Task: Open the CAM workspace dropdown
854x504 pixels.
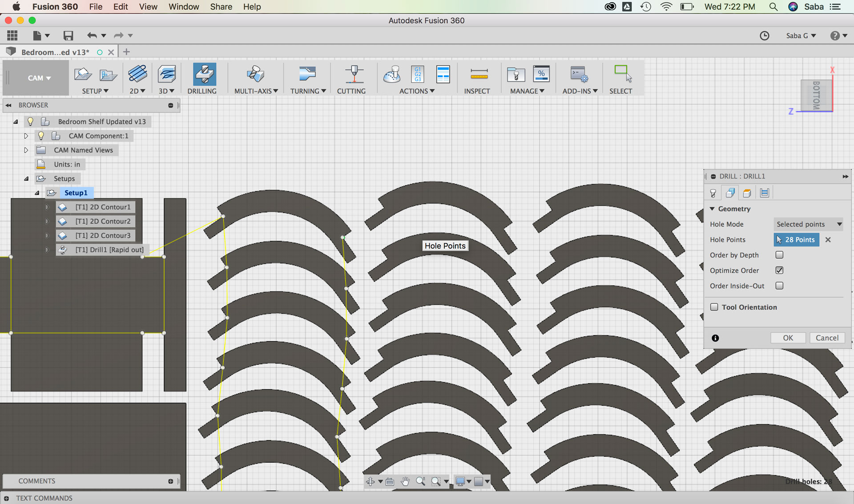Action: 39,78
